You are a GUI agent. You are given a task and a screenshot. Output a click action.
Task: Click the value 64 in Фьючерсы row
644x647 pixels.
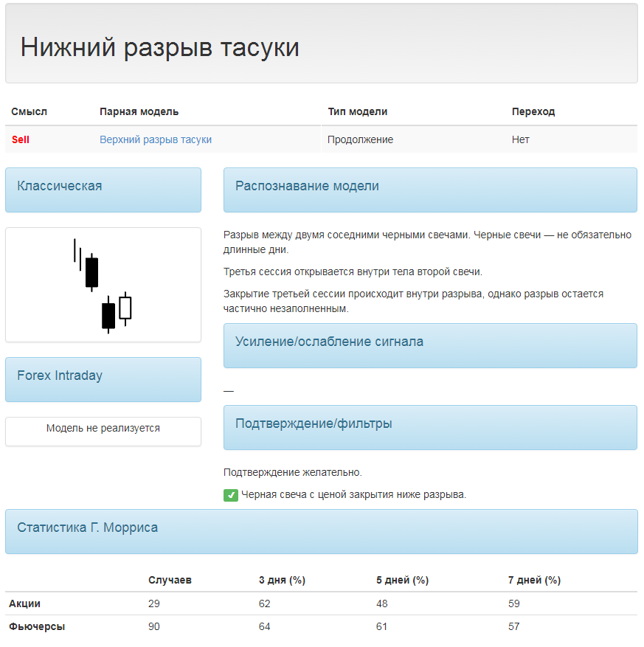264,626
